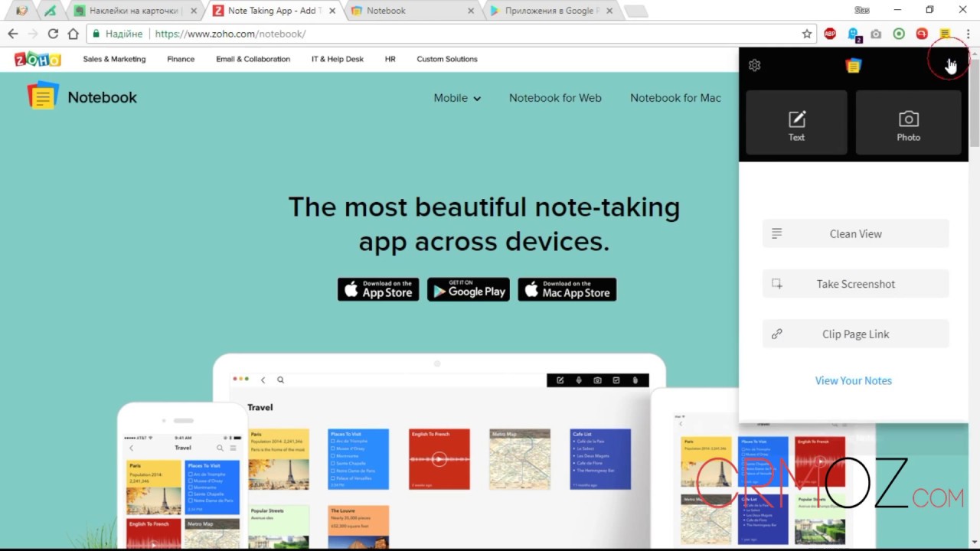Click the Clean View button
The image size is (980, 551).
coord(855,233)
